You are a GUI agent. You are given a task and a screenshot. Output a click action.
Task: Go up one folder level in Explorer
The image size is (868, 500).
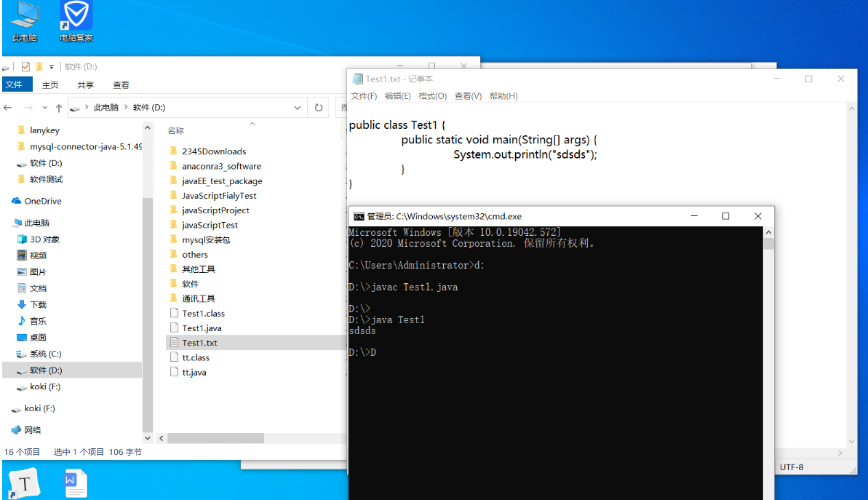pos(59,108)
